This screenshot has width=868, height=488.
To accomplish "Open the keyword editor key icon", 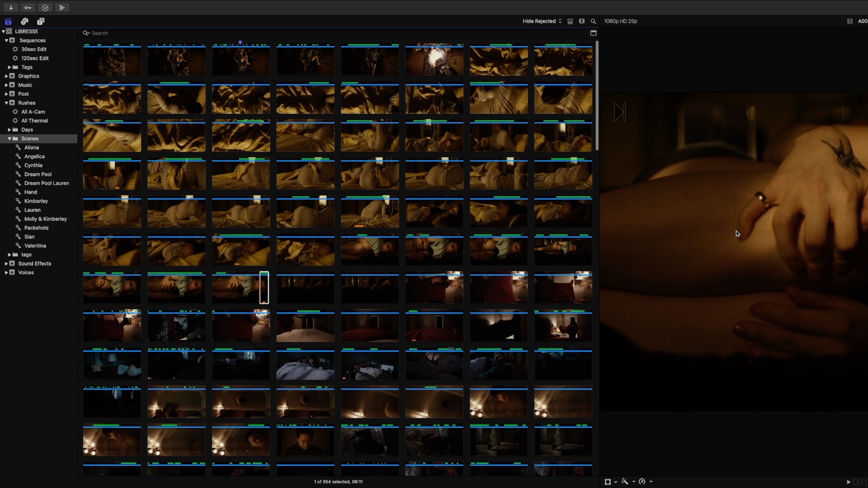I will [x=28, y=7].
